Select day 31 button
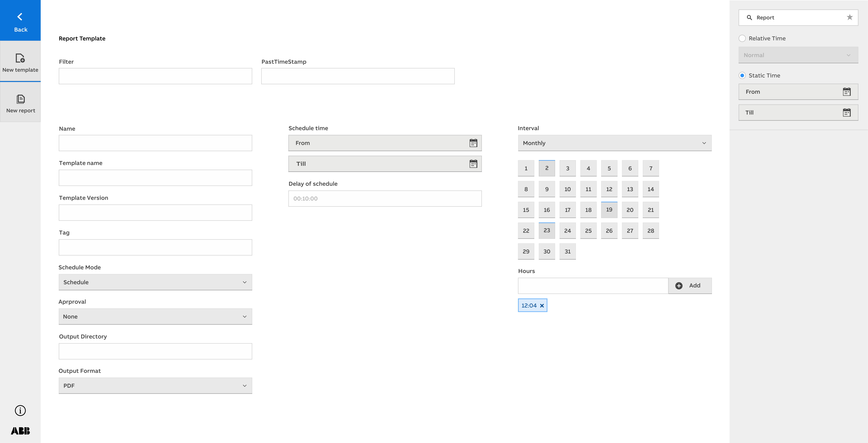Screen dimensions: 868x443 pyautogui.click(x=567, y=251)
